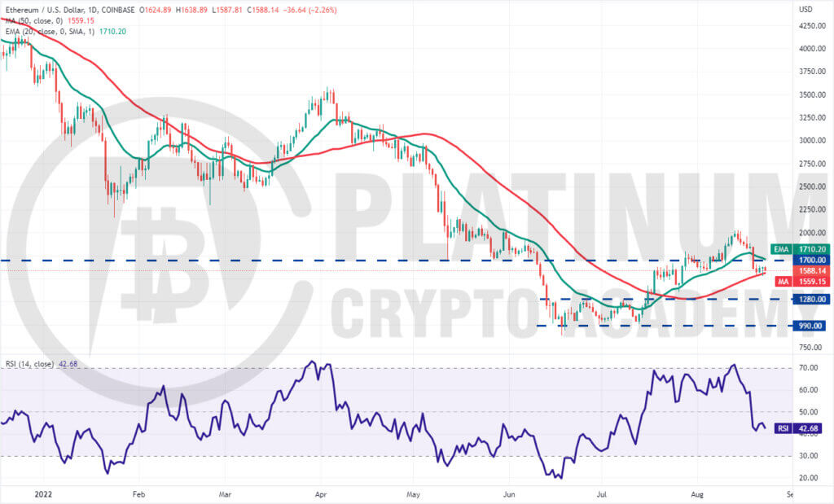Select the COINBASE exchange label in chart header

coord(117,10)
